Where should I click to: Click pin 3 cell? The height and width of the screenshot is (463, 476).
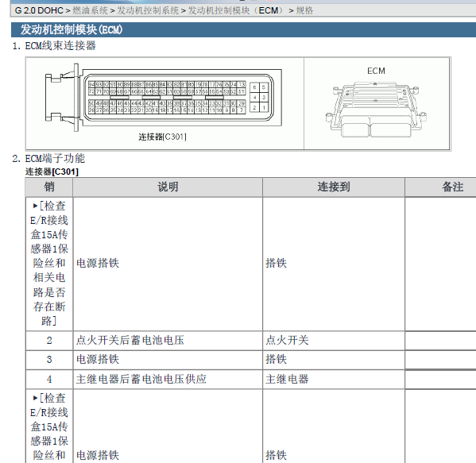point(49,360)
